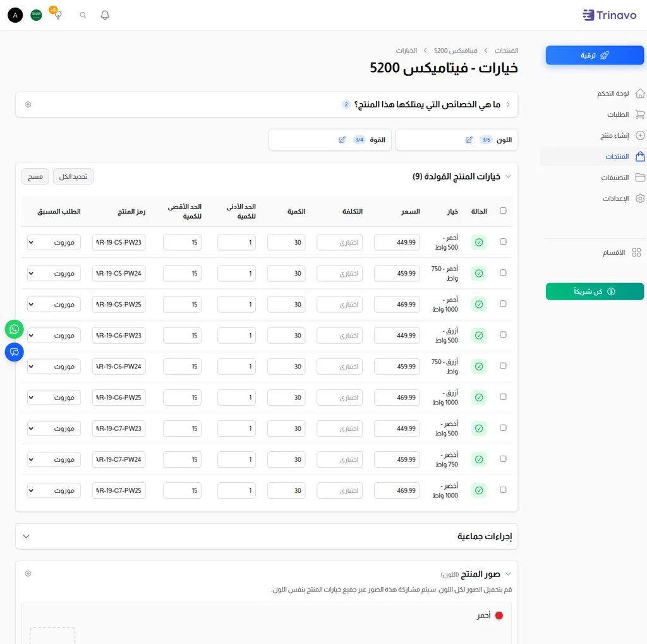Open the user avatar A

point(15,15)
